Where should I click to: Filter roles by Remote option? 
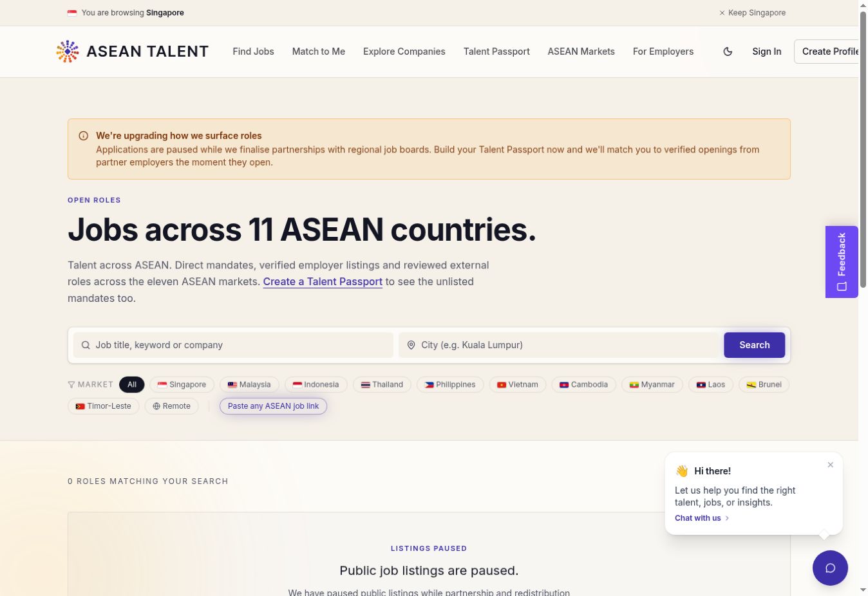pyautogui.click(x=172, y=406)
